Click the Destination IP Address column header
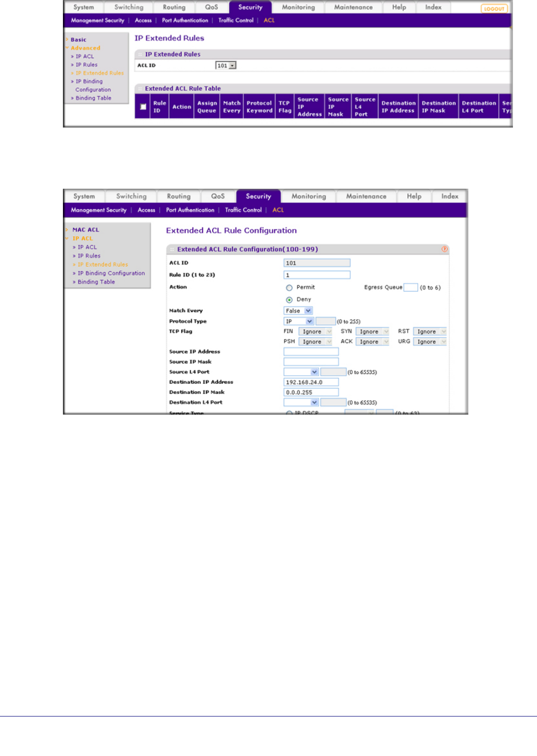537x756 pixels. tap(399, 107)
